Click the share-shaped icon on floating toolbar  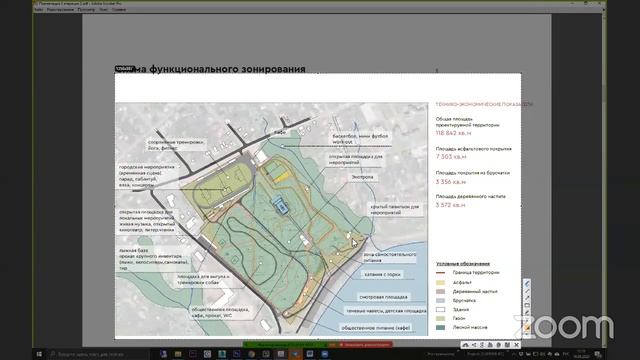(474, 345)
